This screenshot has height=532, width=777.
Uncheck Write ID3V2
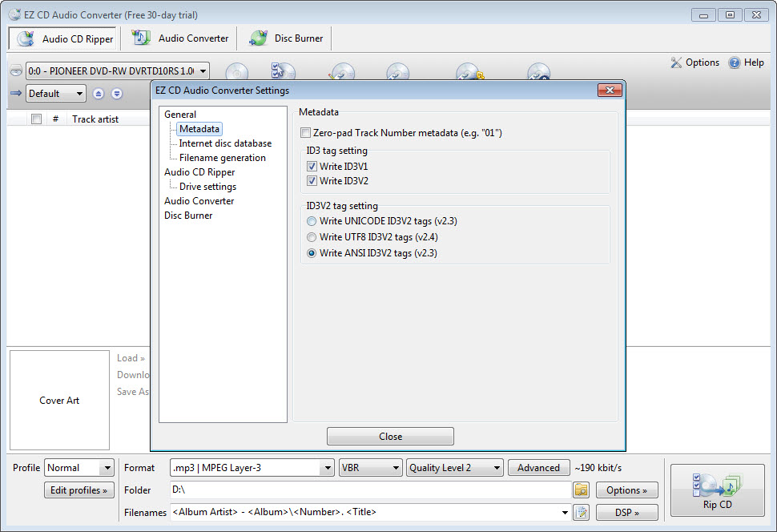coord(312,181)
